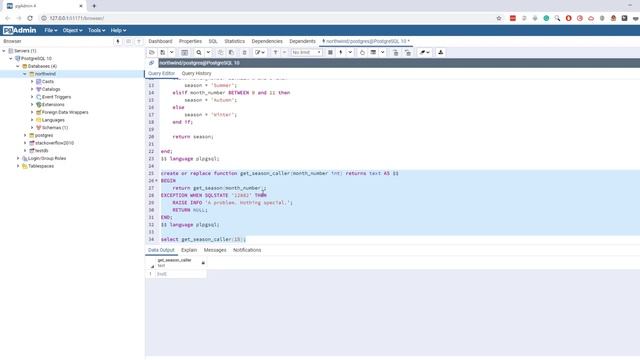The height and width of the screenshot is (360, 640).
Task: Select the testdb database
Action: 41,151
